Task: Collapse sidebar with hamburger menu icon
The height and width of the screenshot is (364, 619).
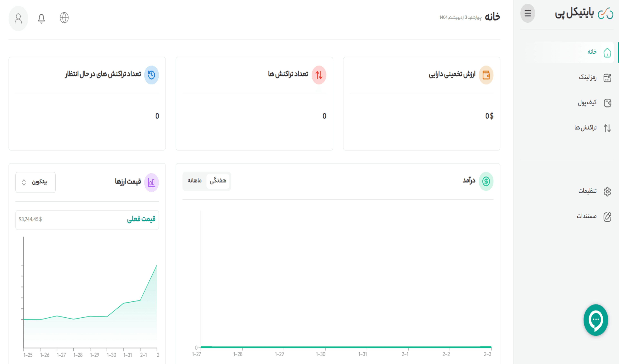Action: coord(527,13)
